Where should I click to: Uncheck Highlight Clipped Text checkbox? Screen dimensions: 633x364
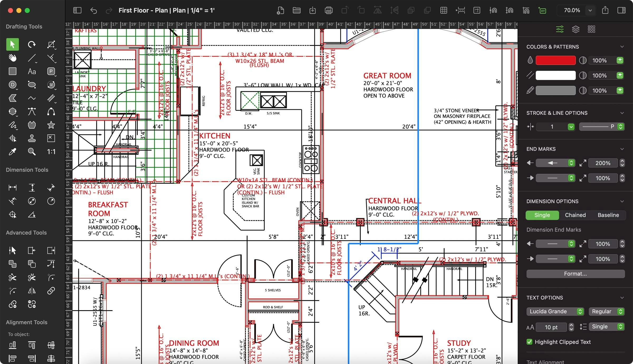529,342
